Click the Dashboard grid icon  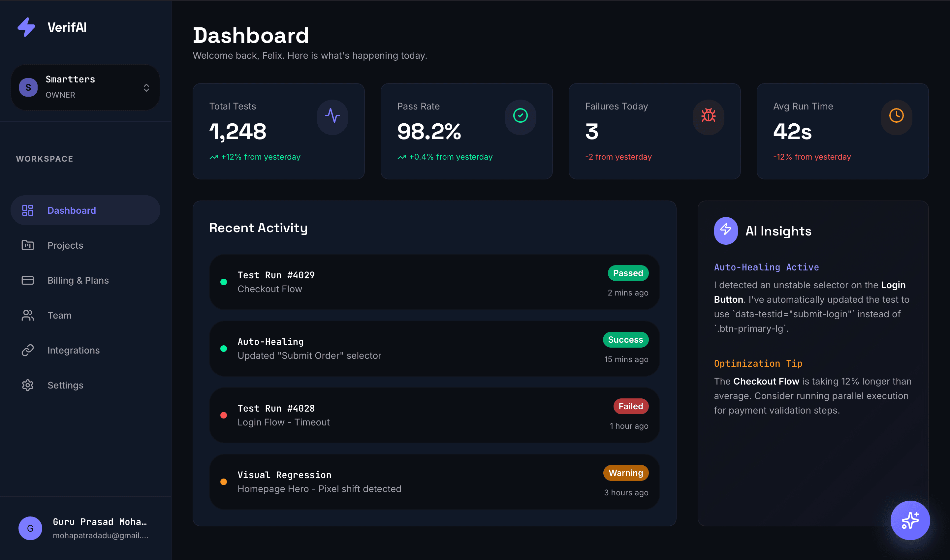[x=27, y=210]
